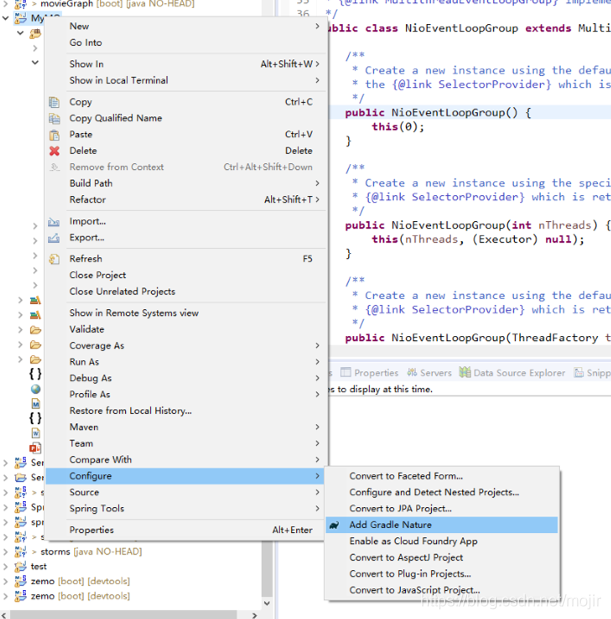Image resolution: width=611 pixels, height=619 pixels.
Task: Open the Profile As submenu
Action: click(186, 394)
